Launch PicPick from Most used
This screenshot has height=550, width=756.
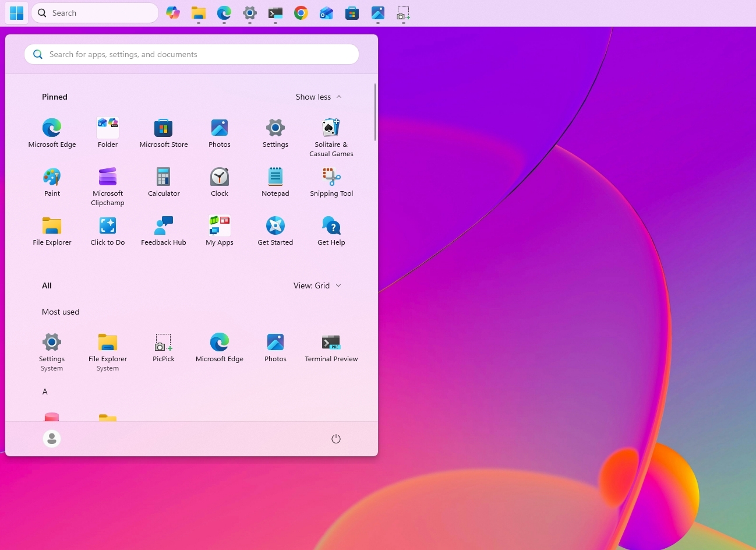[164, 348]
